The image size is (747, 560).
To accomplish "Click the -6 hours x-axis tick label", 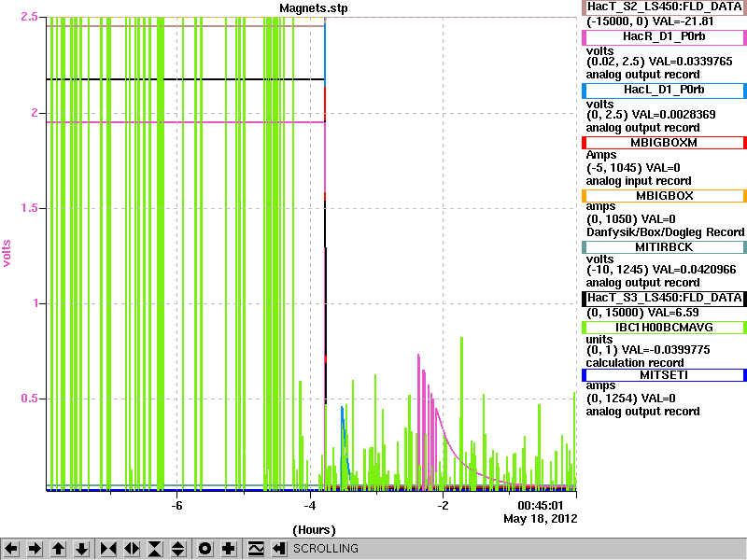I will point(176,505).
